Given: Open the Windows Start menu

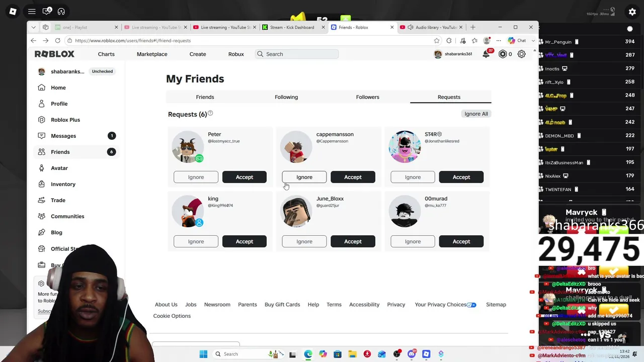Looking at the screenshot, I should click(x=203, y=354).
